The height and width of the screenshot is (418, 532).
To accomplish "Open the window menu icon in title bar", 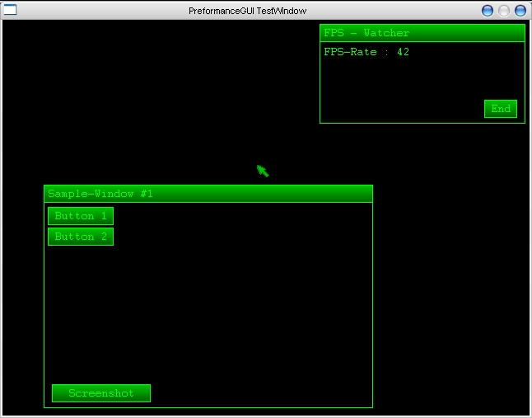I will (x=11, y=11).
